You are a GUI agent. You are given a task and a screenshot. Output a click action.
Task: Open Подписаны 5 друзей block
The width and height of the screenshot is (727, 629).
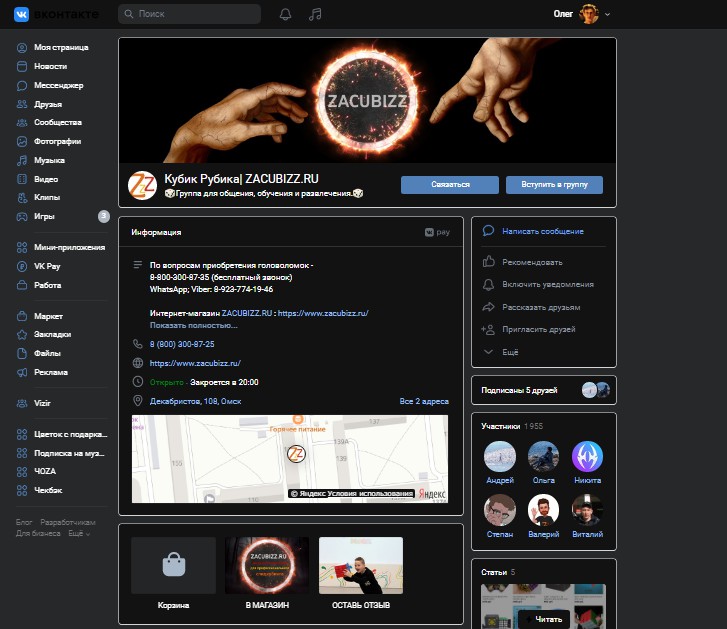[x=543, y=390]
